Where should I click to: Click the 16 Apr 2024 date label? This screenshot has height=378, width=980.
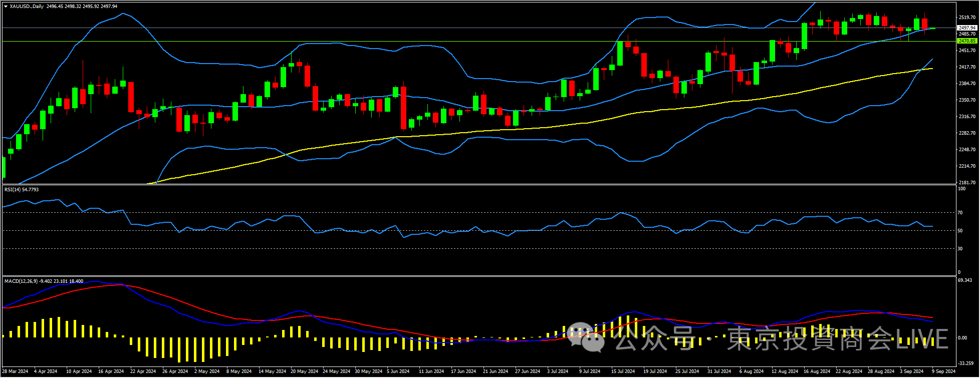point(111,371)
